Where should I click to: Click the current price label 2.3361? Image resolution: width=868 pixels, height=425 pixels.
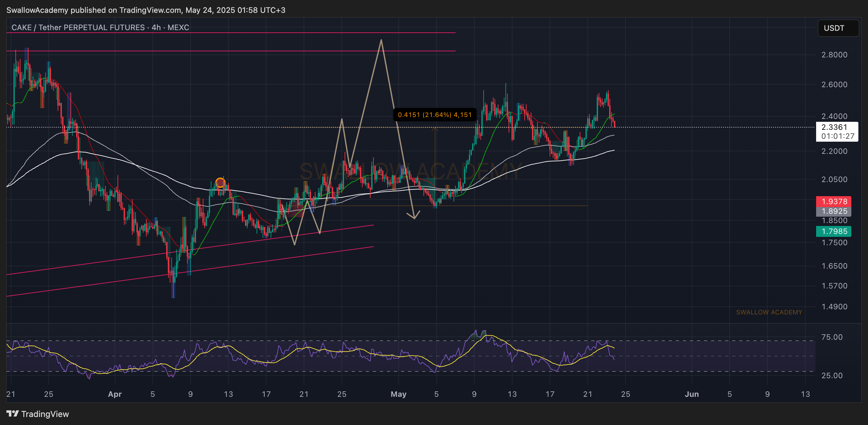(834, 127)
